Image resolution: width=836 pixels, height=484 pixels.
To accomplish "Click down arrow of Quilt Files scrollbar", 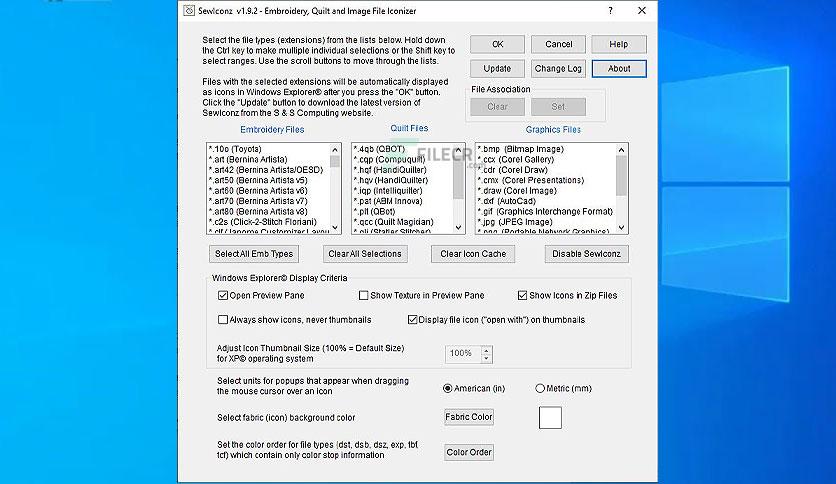I will tap(459, 228).
